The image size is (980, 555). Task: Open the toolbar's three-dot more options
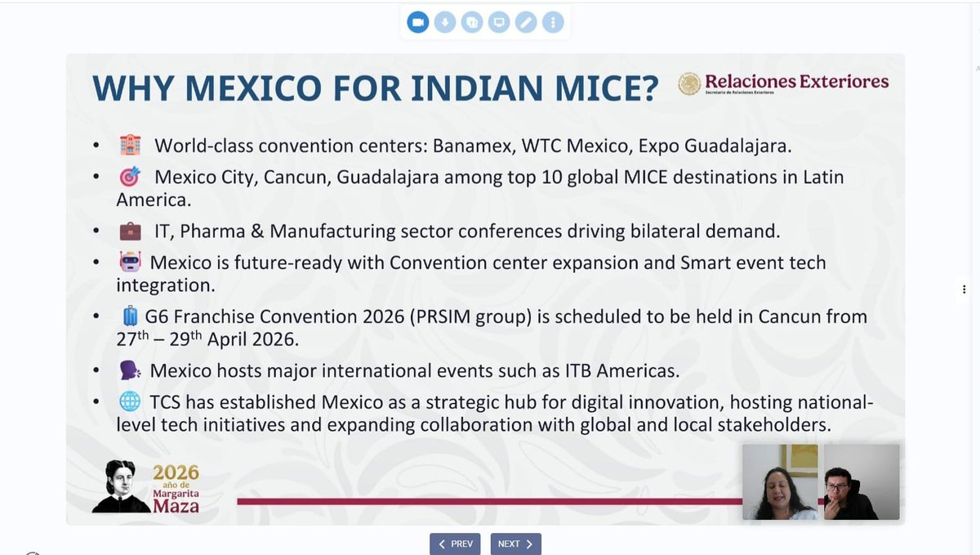(x=553, y=23)
